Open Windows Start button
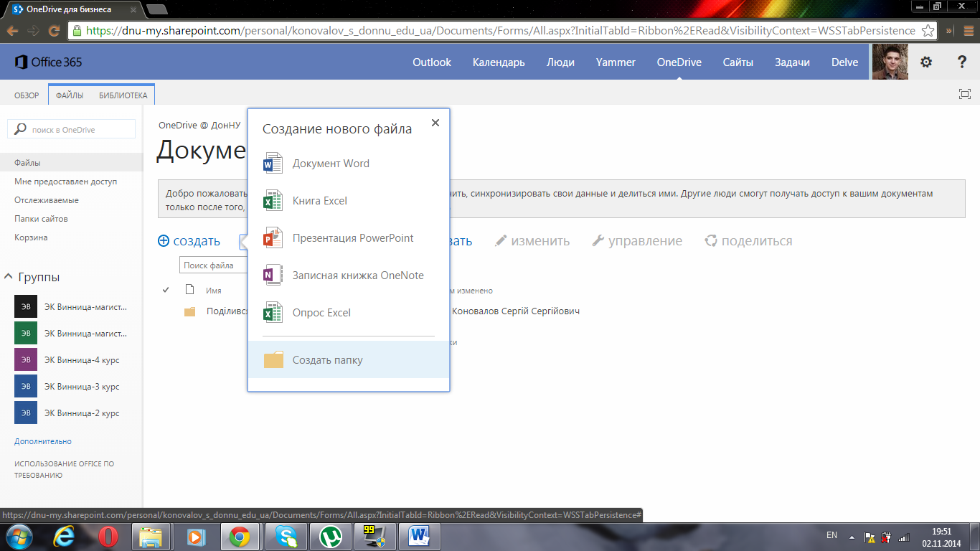980x551 pixels. pos(19,537)
